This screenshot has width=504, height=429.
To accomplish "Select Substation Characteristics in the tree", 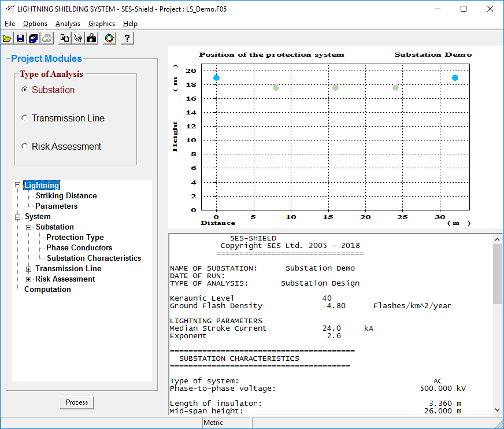I will [x=94, y=258].
